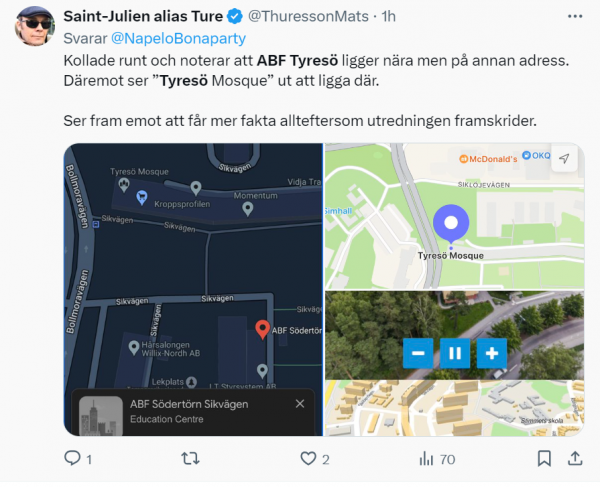Click the purple Tyresö Mosque location pin
Image resolution: width=600 pixels, height=487 pixels.
451,223
